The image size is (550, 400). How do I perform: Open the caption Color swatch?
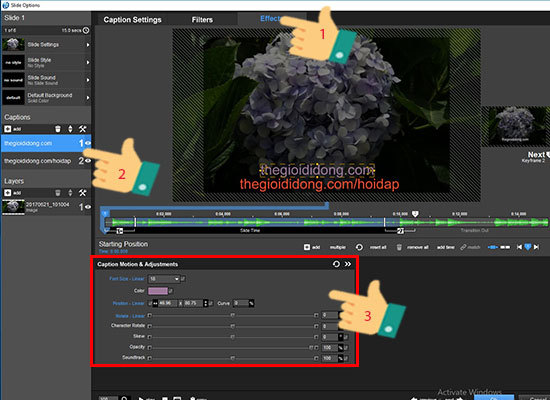pyautogui.click(x=158, y=291)
